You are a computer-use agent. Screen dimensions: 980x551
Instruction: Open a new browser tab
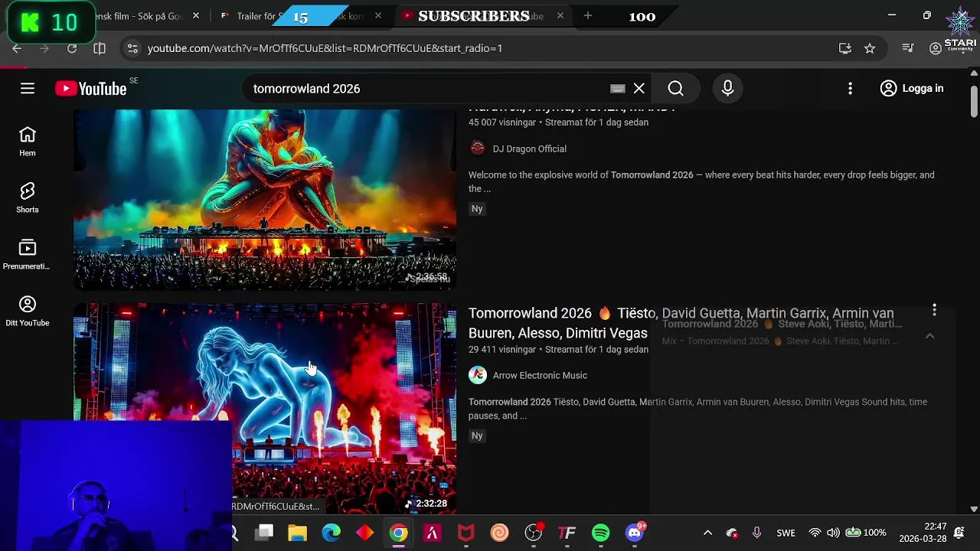point(587,16)
